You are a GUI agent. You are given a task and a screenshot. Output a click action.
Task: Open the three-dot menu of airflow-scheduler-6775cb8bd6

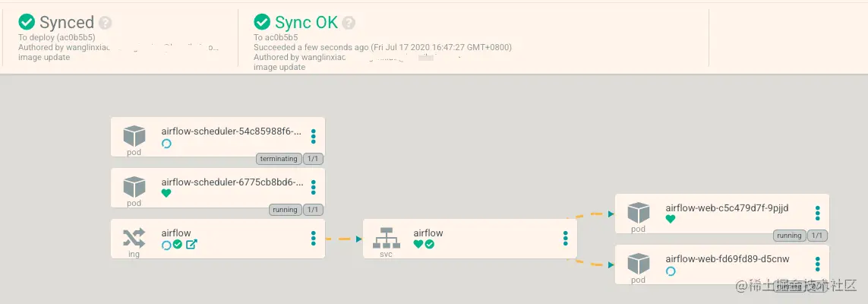pyautogui.click(x=314, y=187)
